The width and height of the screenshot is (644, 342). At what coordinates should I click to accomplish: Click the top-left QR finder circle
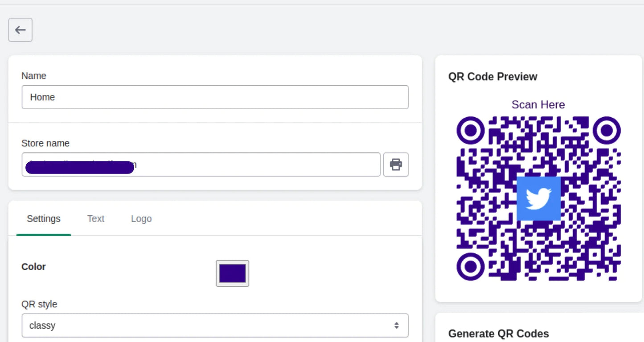pyautogui.click(x=470, y=131)
